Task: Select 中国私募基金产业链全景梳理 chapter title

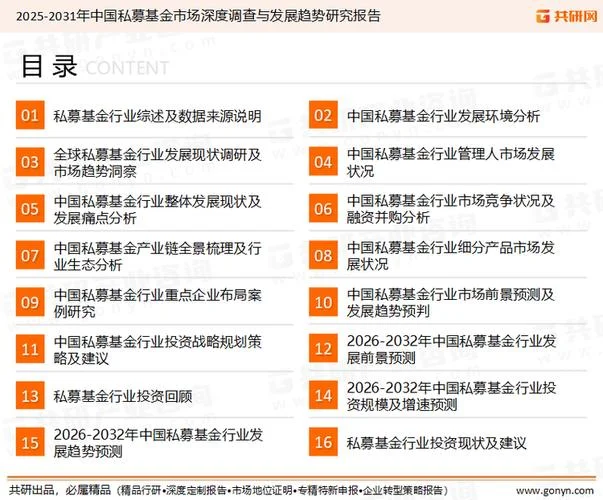Action: (157, 256)
